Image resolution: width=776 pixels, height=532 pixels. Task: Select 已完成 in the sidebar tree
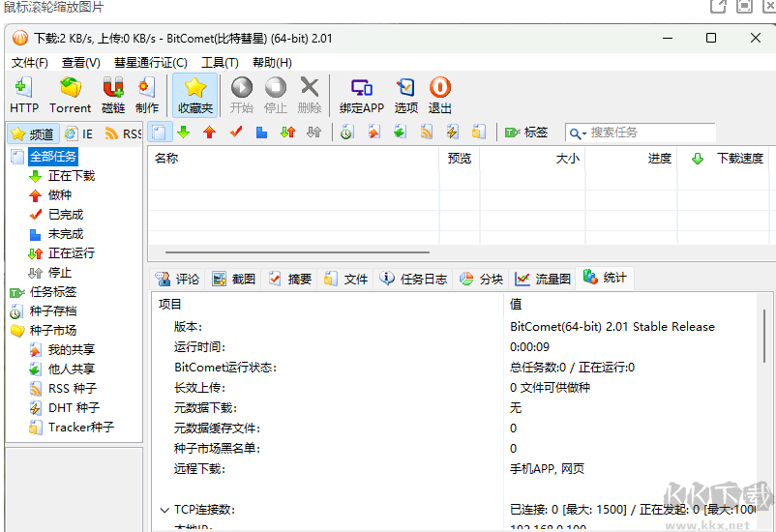point(66,215)
